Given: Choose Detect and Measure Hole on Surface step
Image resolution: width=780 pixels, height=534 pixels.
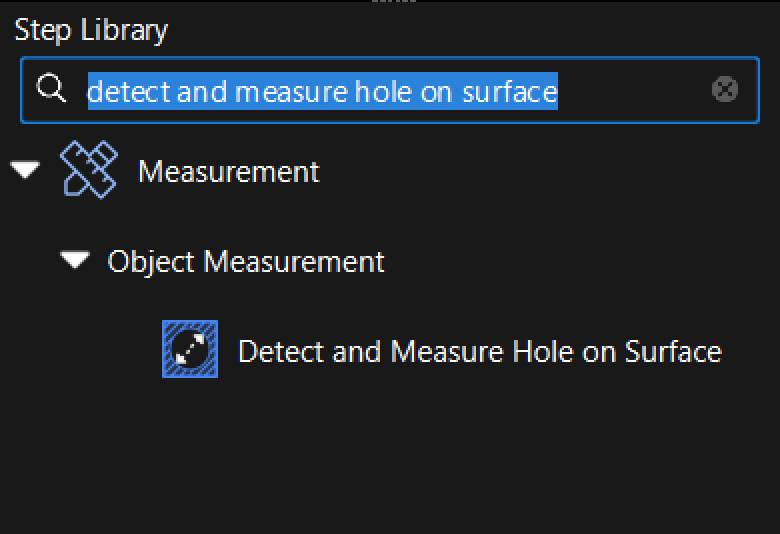Looking at the screenshot, I should pos(442,350).
